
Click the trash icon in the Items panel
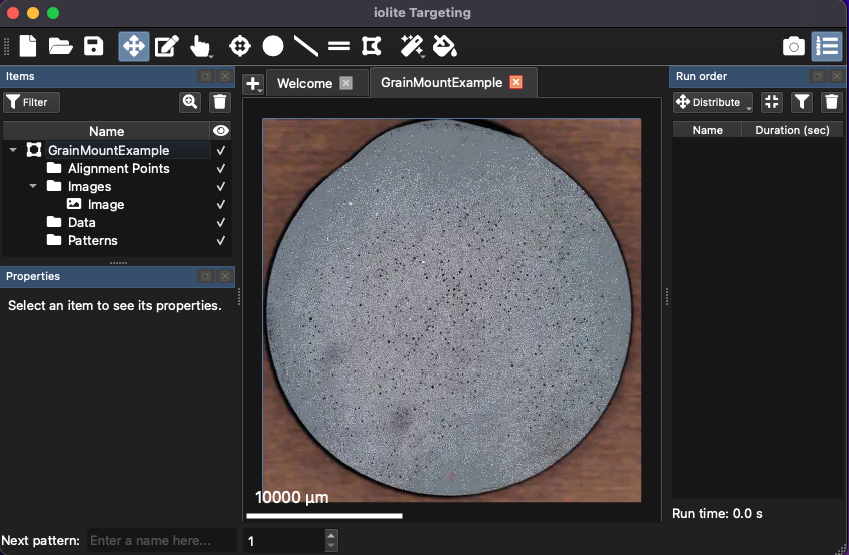tap(219, 102)
